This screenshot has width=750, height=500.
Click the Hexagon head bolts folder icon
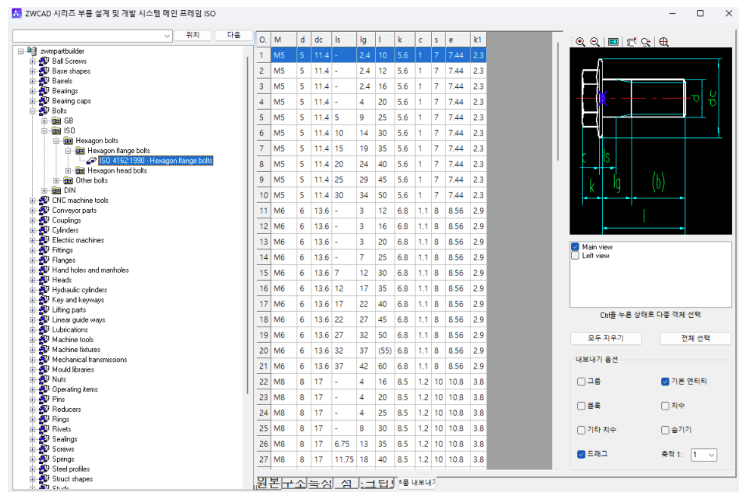[80, 170]
